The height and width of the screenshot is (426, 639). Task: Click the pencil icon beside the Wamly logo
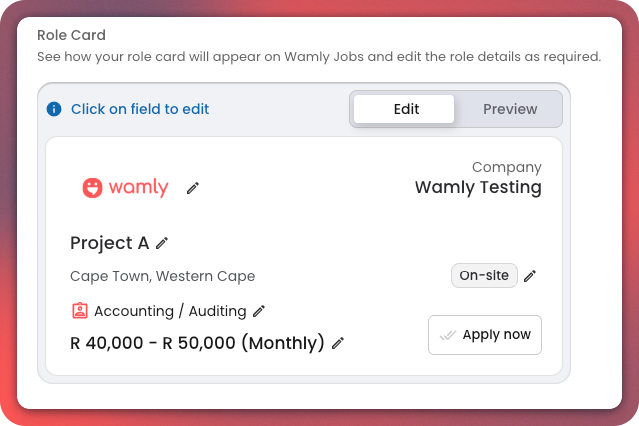click(193, 188)
